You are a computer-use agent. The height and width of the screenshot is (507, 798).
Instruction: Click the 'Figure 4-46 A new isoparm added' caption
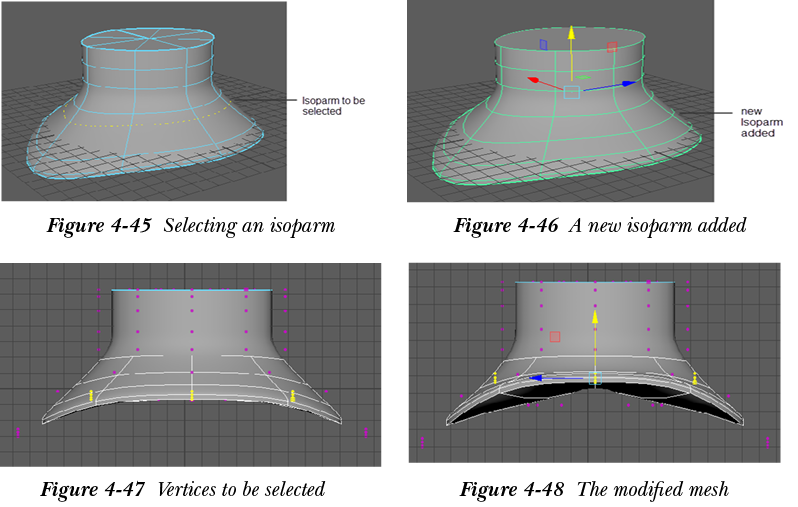[600, 226]
